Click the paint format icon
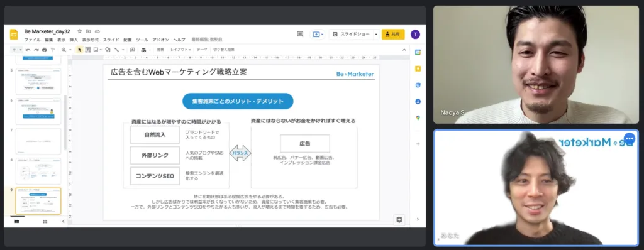The image size is (644, 250). 53,50
